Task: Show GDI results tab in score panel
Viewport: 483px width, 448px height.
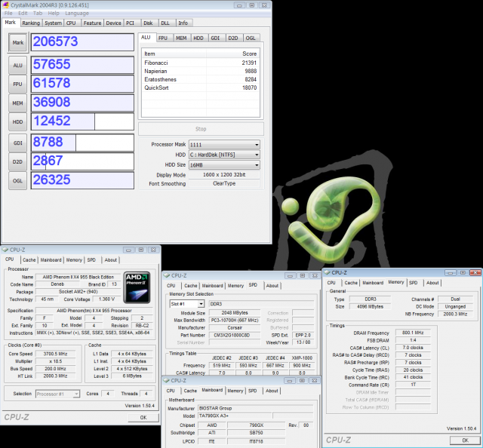Action: [215, 38]
